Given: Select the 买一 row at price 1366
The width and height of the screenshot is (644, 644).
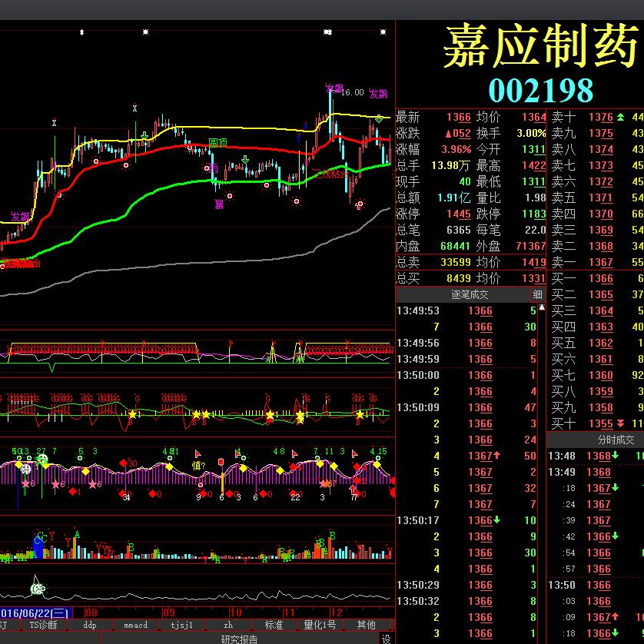Looking at the screenshot, I should pyautogui.click(x=597, y=278).
